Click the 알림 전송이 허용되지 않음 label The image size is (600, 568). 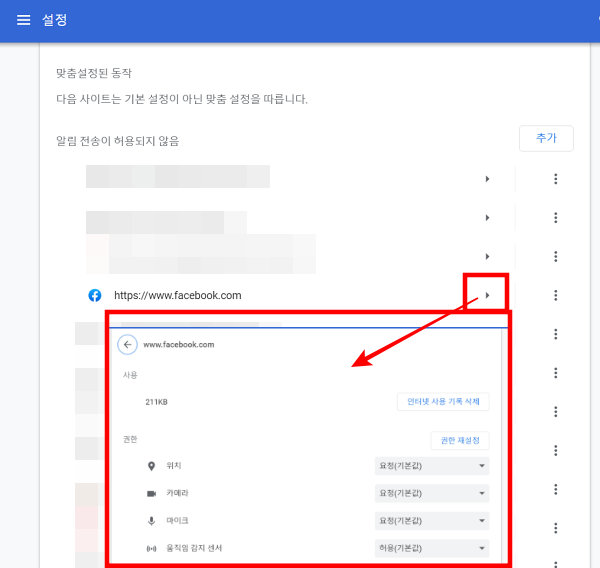tap(117, 141)
